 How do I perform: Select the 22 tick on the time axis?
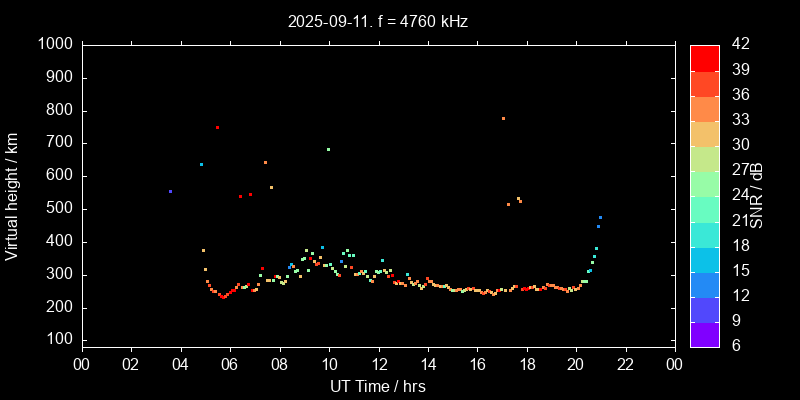(626, 365)
